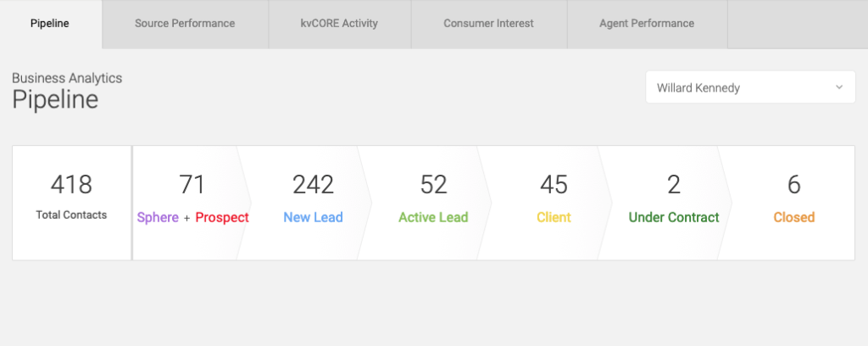Click the Under Contract label

[674, 218]
